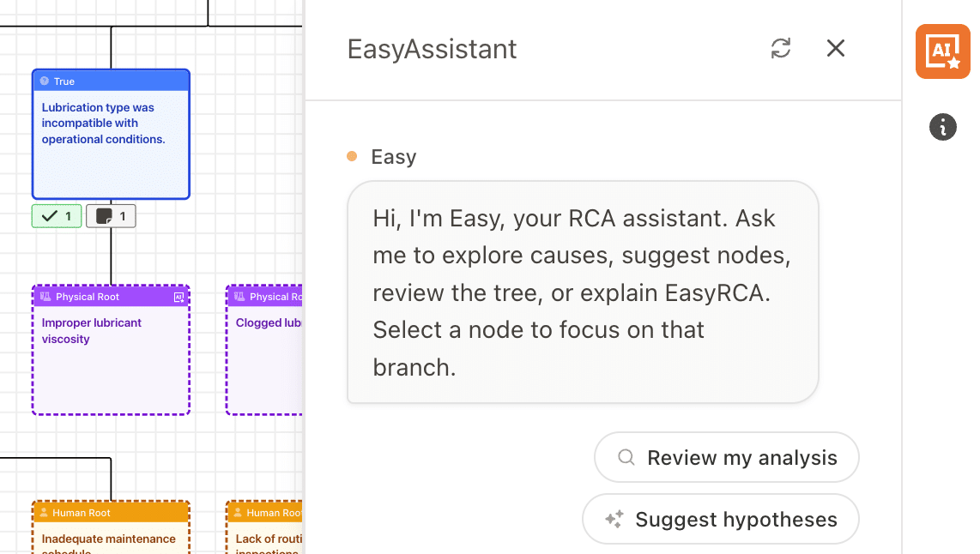Screen dimensions: 980x554
Task: Select the Inadequate maintenance schedule node
Action: coord(112,527)
